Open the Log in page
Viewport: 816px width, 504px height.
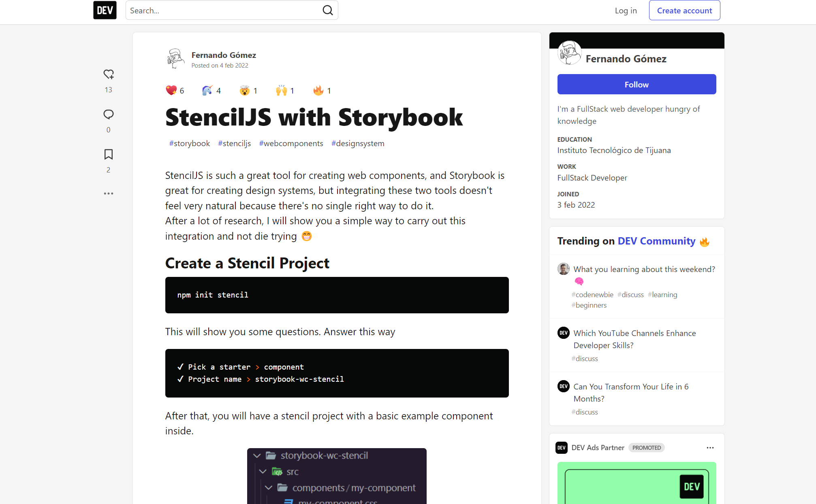pyautogui.click(x=626, y=11)
